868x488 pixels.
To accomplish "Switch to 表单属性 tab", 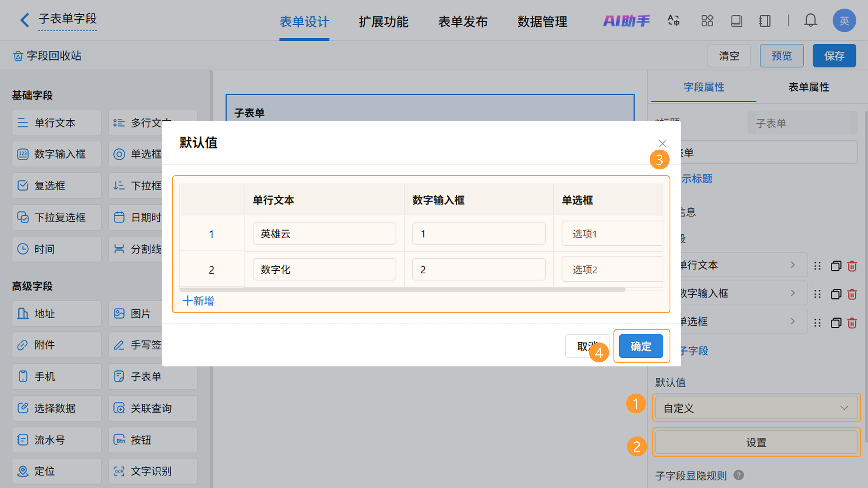I will click(808, 87).
